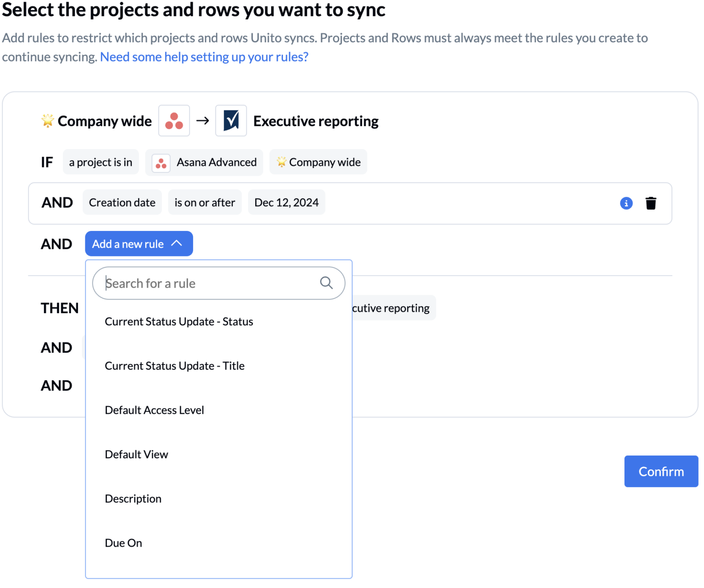
Task: Click the Confirm button
Action: 661,471
